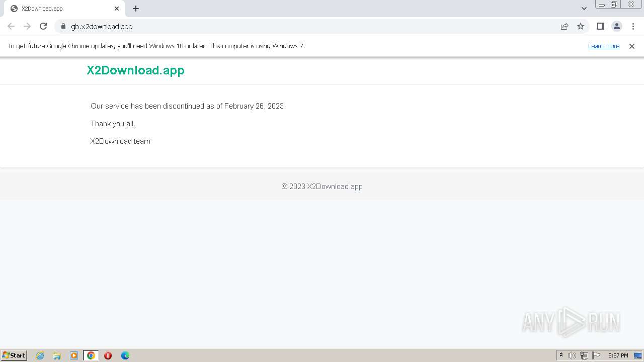The height and width of the screenshot is (362, 644).
Task: Share this page using the share icon
Action: pos(565,26)
